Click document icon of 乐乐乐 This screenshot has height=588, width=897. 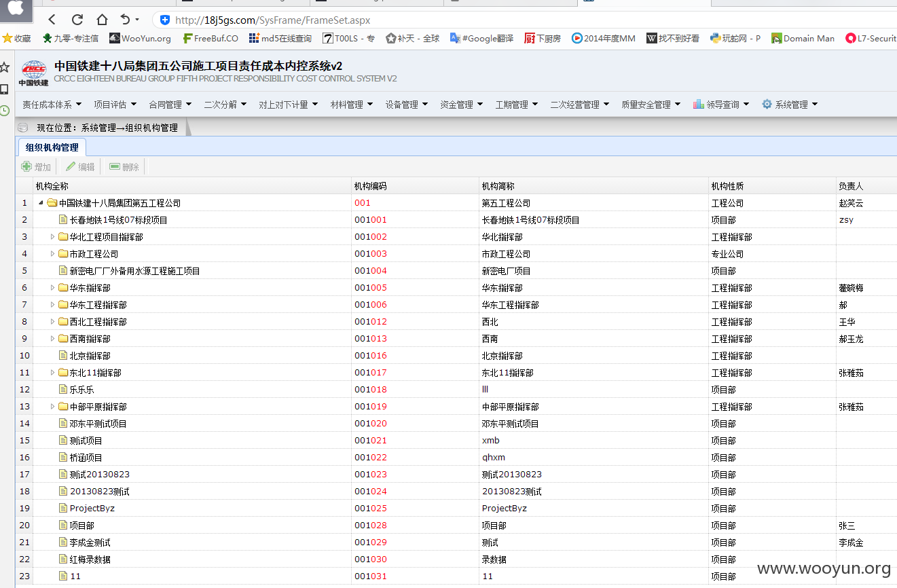(x=63, y=390)
